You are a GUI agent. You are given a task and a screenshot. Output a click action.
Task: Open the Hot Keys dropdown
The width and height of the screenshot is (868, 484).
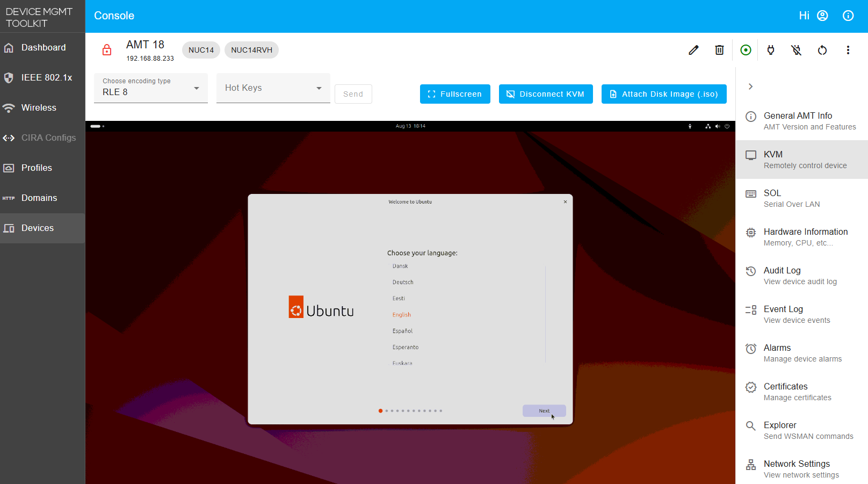tap(273, 88)
